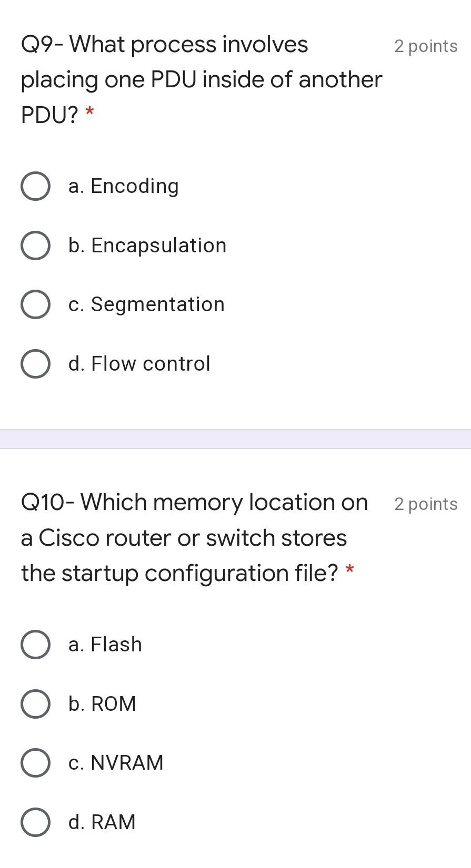Click the 'b. Encapsulation' option text
The image size is (471, 868).
pos(147,246)
